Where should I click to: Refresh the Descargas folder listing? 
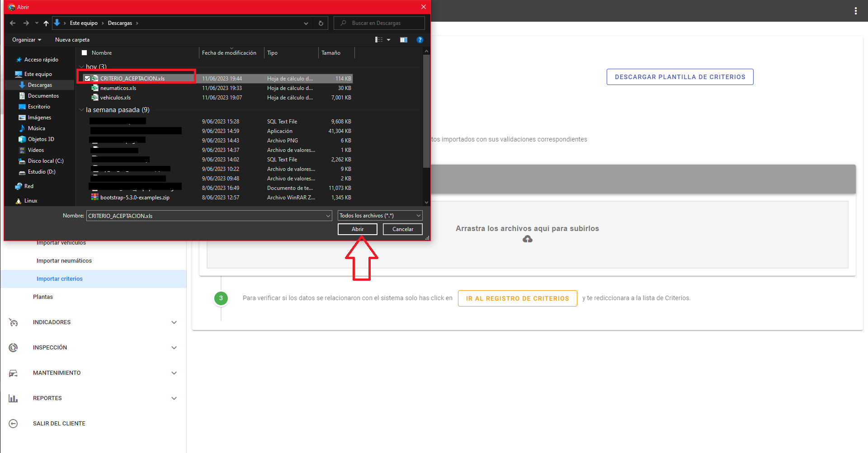[321, 23]
